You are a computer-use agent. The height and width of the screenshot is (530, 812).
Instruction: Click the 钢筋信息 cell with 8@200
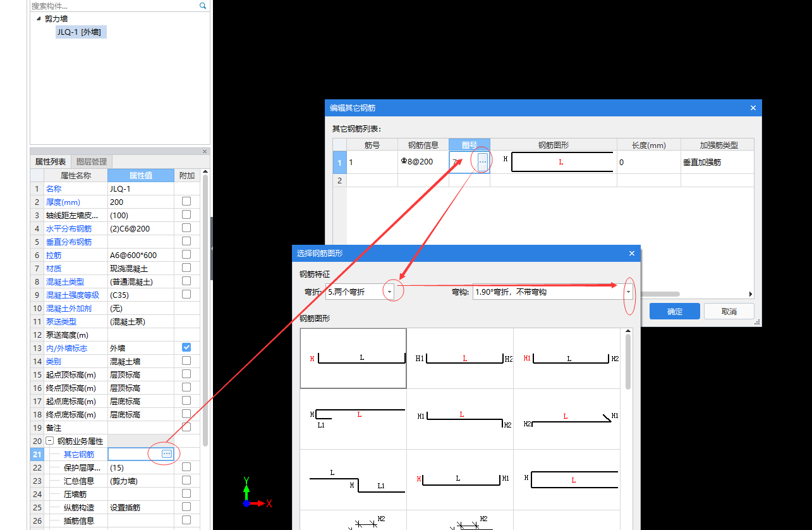coord(423,162)
